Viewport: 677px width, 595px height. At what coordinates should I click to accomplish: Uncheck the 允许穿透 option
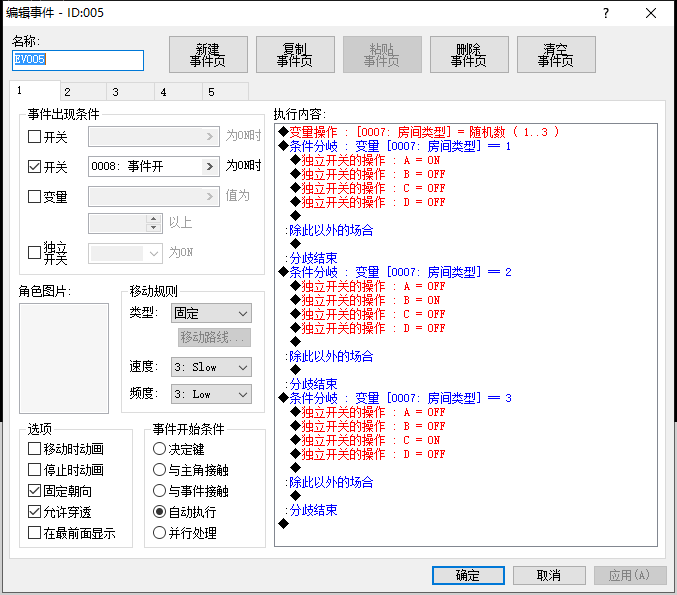point(35,512)
